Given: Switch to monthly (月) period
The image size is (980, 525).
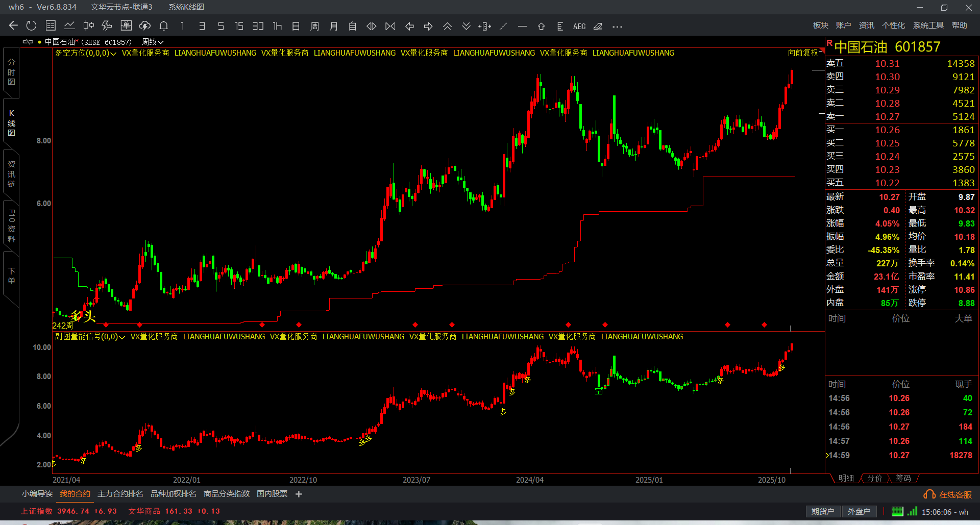Looking at the screenshot, I should click(333, 26).
